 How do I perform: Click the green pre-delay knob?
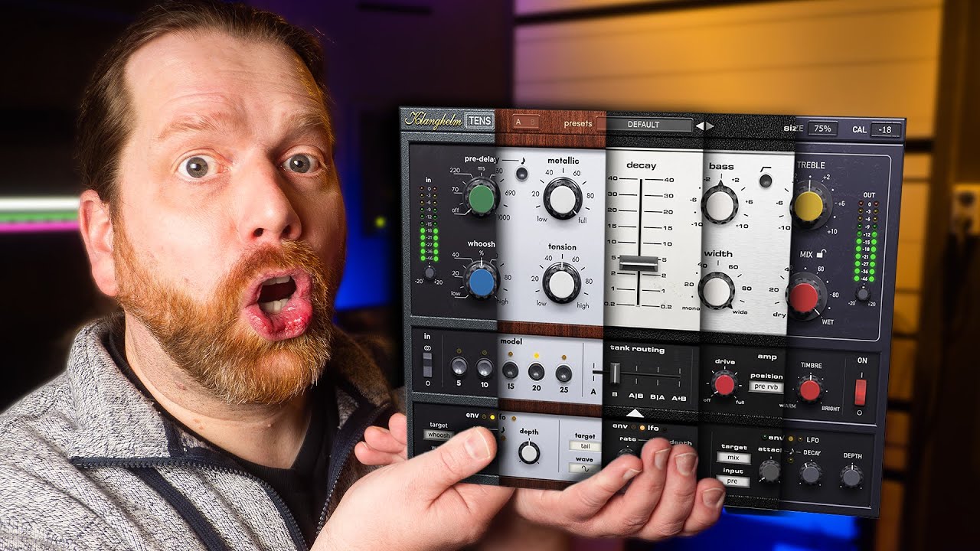coord(481,198)
